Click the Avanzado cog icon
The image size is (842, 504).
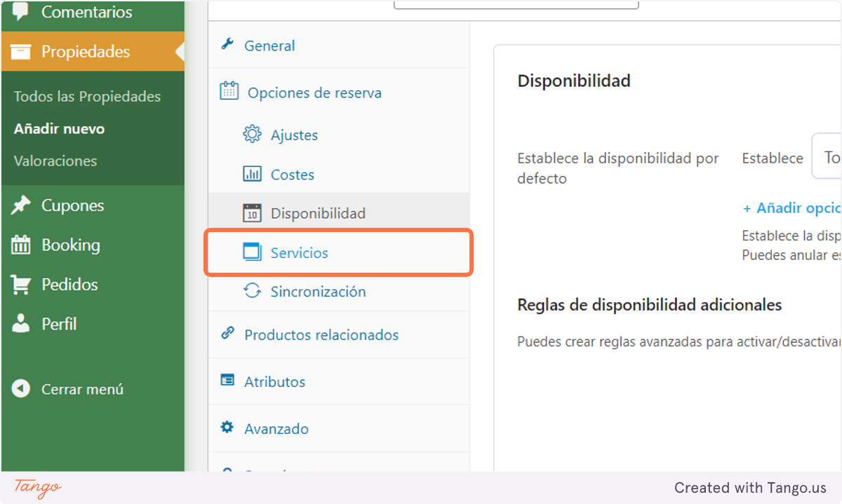[227, 427]
